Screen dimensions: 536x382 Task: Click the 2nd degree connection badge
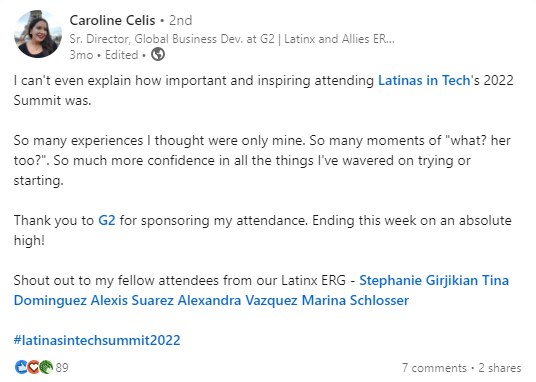tap(180, 21)
